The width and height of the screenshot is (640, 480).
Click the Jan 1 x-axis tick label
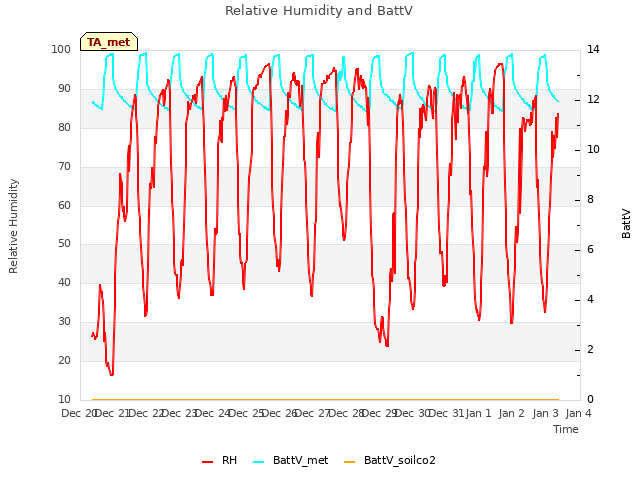coord(478,413)
